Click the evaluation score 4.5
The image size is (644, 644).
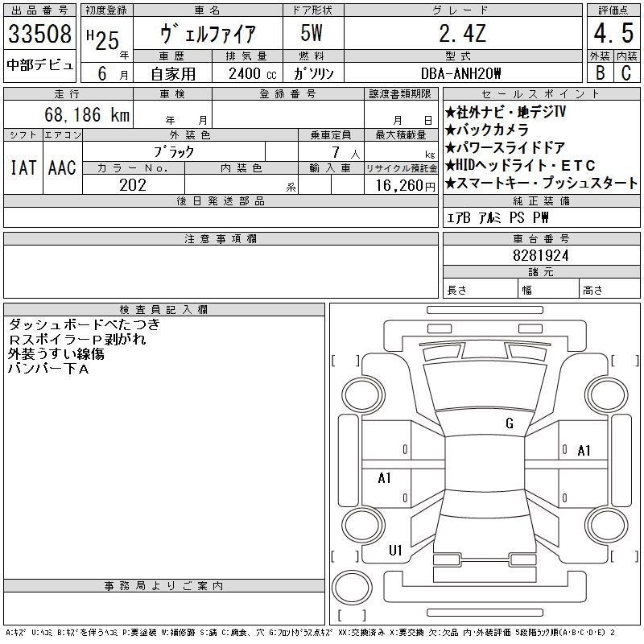tap(613, 33)
